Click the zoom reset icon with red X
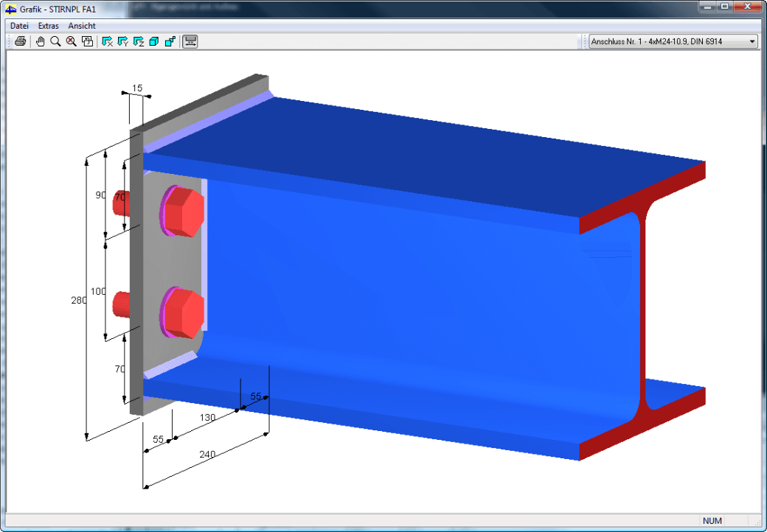767x532 pixels. (72, 41)
